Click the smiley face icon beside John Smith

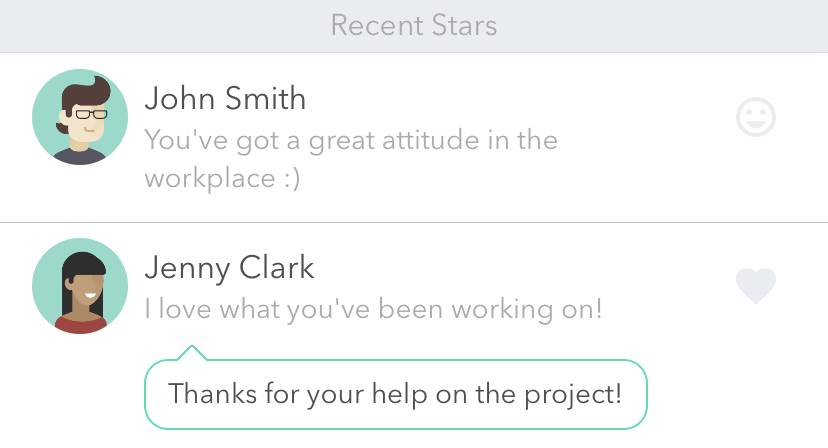pos(756,117)
